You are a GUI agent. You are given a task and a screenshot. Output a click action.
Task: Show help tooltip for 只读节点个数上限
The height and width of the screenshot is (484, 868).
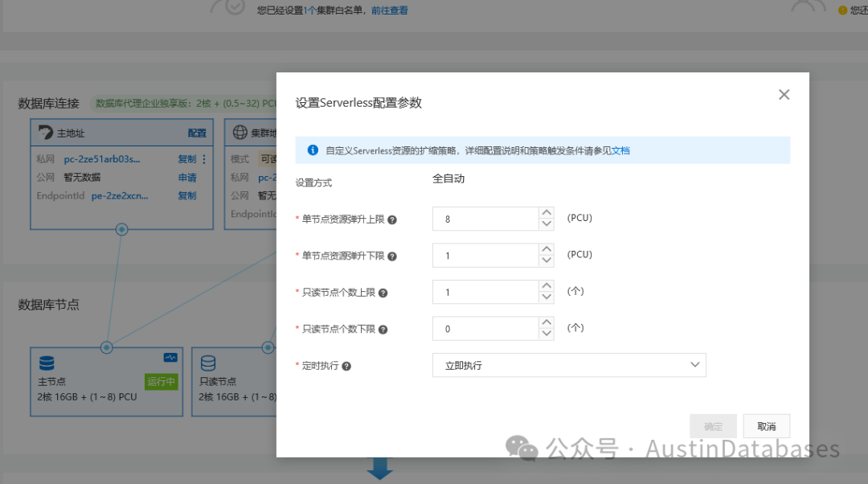coord(383,293)
